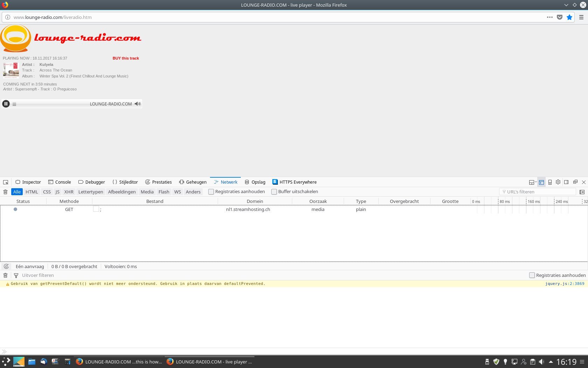
Task: Dock devtools to the side
Action: (x=566, y=182)
